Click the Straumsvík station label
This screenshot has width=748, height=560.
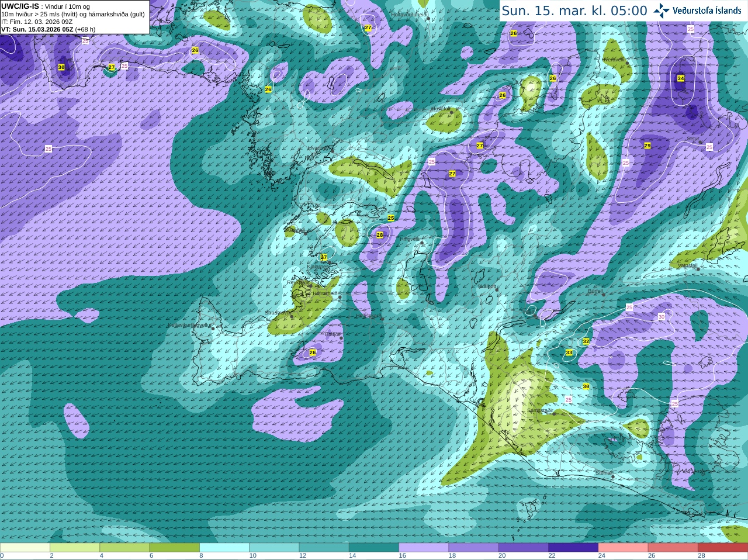tap(277, 313)
